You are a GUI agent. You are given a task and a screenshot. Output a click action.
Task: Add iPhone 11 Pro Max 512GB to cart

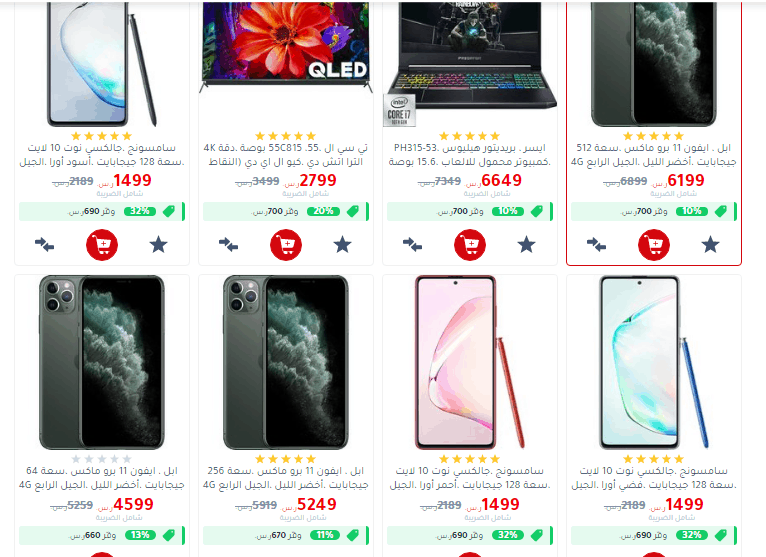pyautogui.click(x=654, y=244)
